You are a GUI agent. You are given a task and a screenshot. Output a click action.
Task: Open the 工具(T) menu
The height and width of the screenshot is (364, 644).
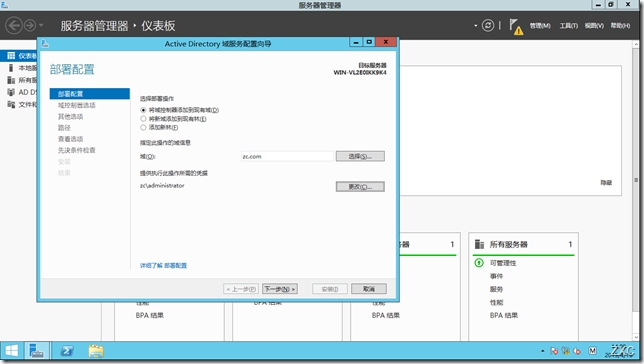click(568, 25)
